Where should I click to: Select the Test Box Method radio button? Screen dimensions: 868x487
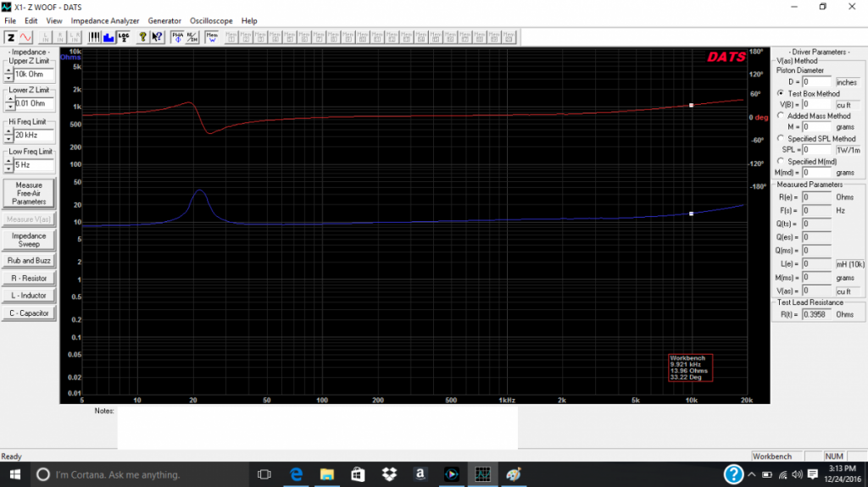tap(781, 93)
